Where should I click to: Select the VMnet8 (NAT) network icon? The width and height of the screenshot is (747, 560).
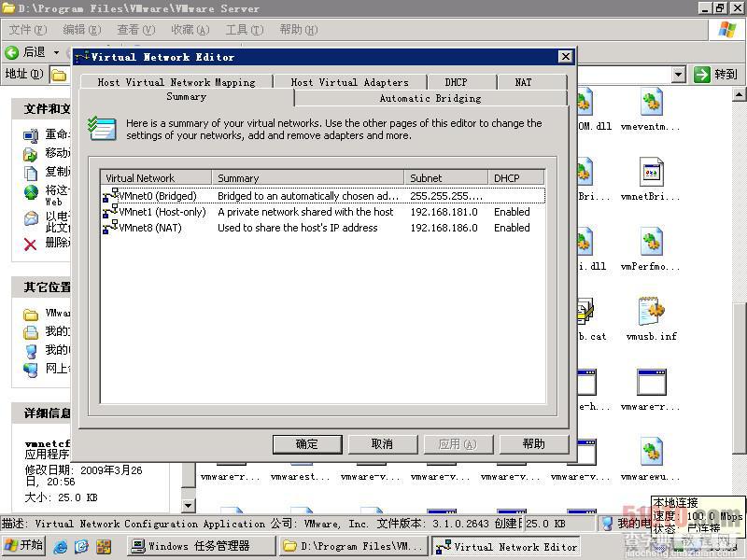pos(110,227)
